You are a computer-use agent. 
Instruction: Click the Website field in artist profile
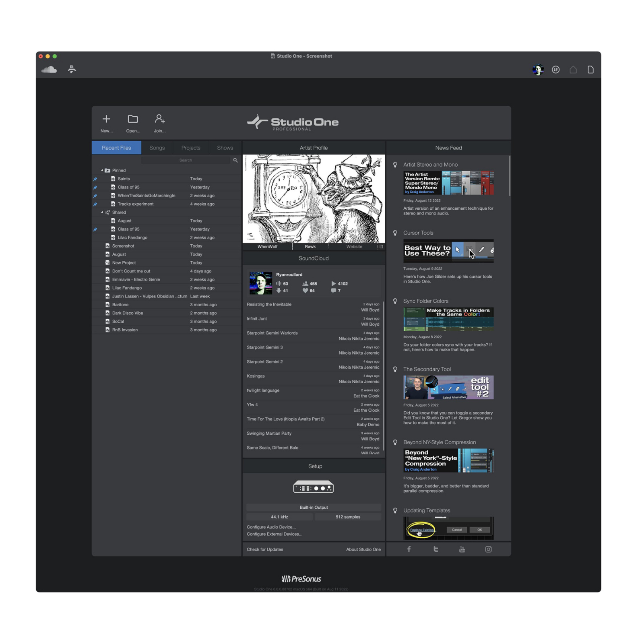(354, 246)
